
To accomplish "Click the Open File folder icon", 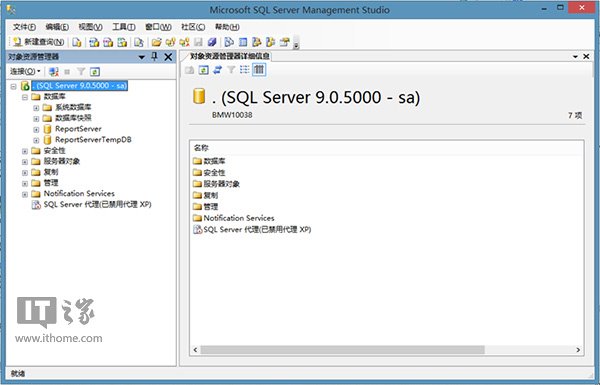I will (157, 42).
